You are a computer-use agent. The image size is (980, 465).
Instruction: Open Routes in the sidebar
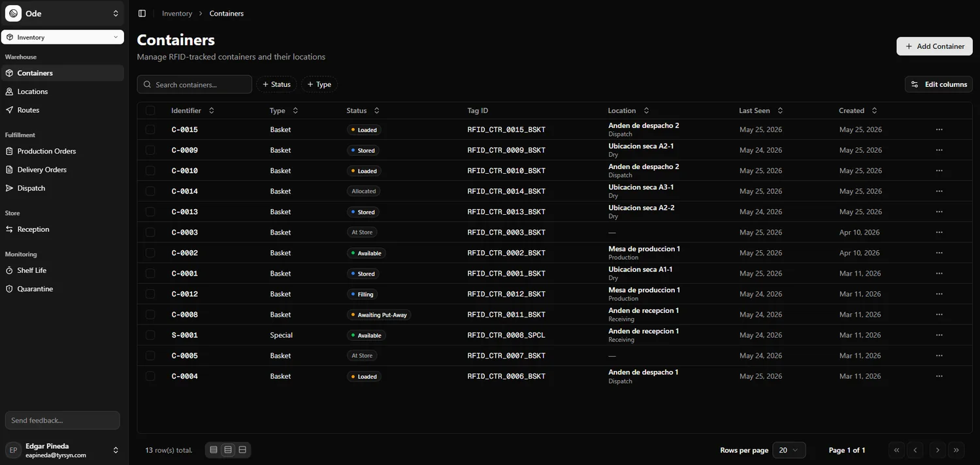click(62, 110)
